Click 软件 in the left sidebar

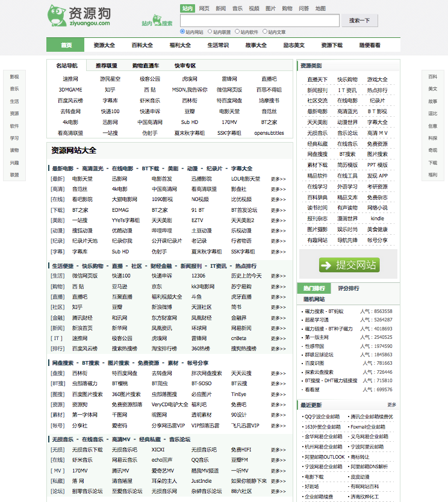pyautogui.click(x=14, y=126)
